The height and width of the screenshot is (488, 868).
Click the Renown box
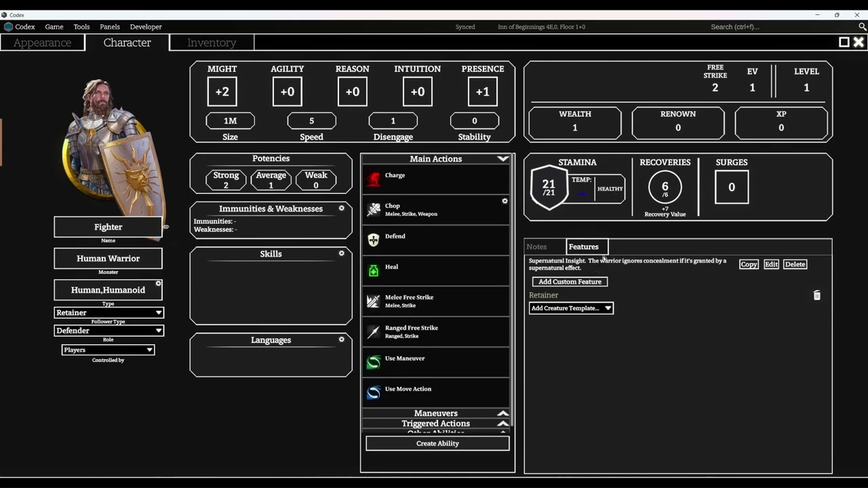coord(678,123)
